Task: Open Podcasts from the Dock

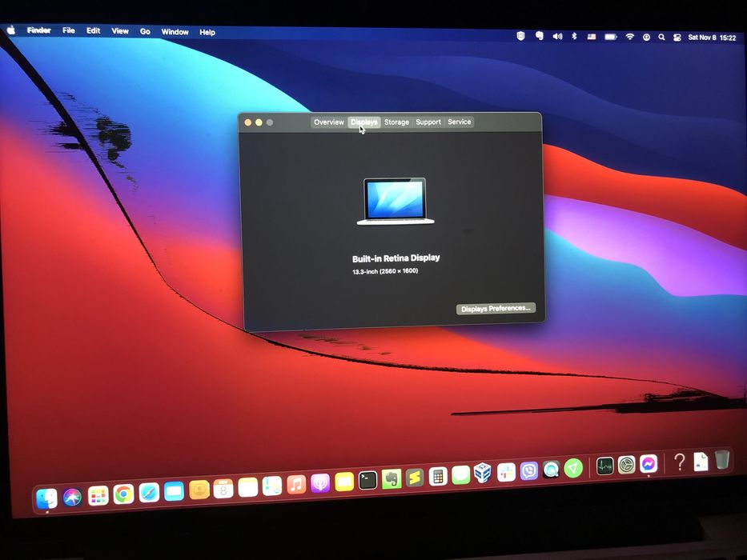Action: 320,483
